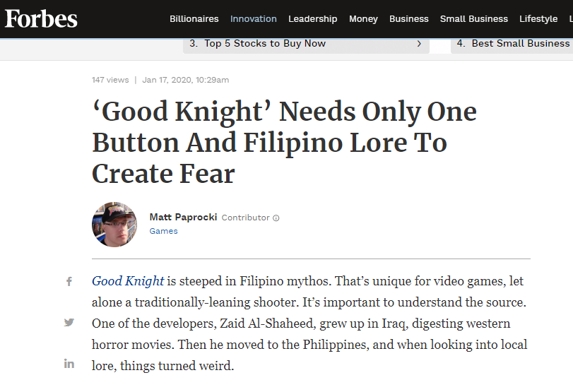Share article via LinkedIn icon

tap(69, 364)
